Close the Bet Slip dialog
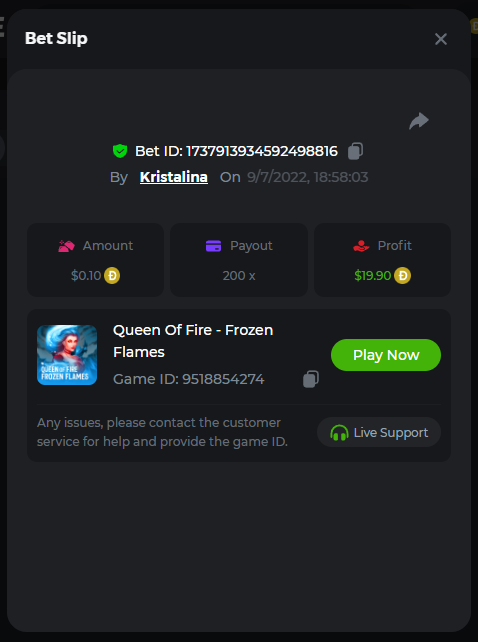The image size is (478, 642). pyautogui.click(x=441, y=39)
